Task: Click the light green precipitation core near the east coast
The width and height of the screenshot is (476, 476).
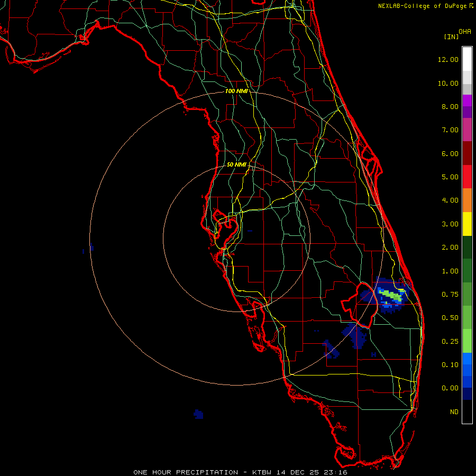Action: point(392,295)
